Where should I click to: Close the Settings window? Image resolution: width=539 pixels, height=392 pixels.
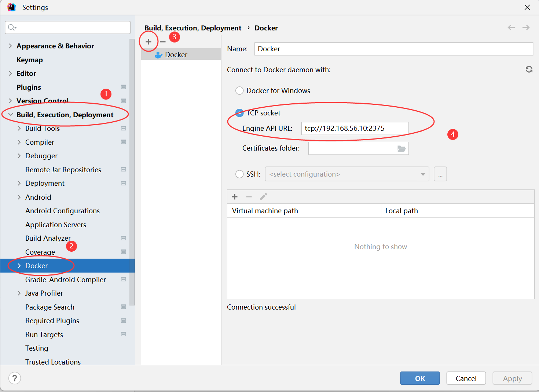(x=527, y=7)
